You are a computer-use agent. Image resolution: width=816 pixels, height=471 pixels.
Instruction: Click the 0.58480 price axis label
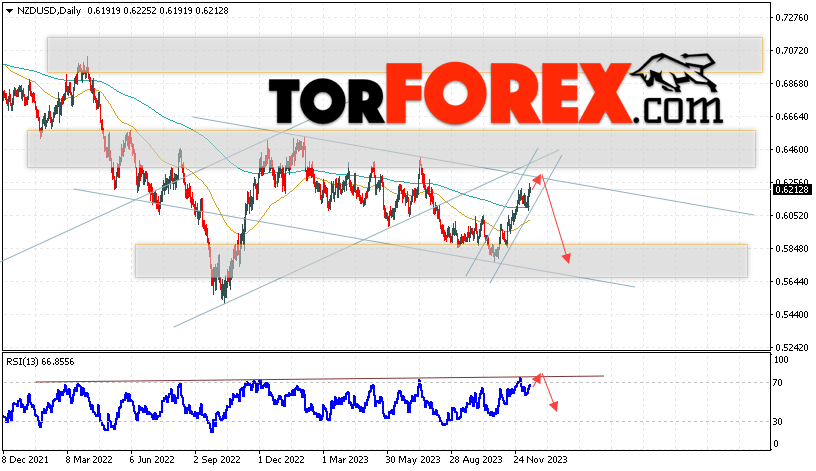pos(792,249)
